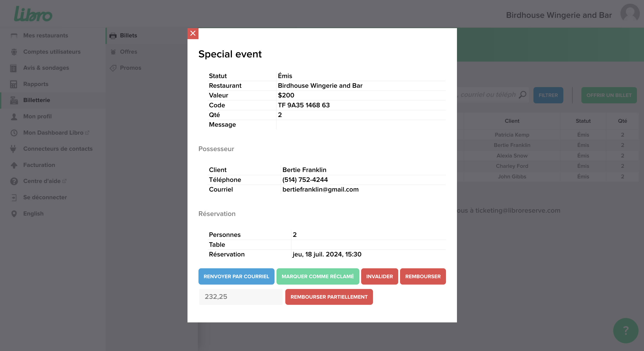Focus the partial refund amount field
The width and height of the screenshot is (644, 351).
[x=240, y=297]
